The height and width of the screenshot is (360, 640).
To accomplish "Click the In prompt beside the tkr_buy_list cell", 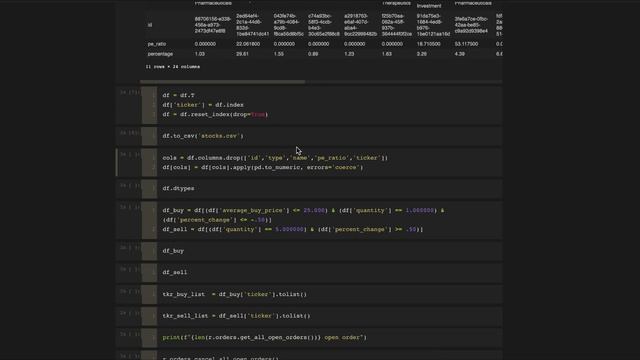I will tap(130, 291).
